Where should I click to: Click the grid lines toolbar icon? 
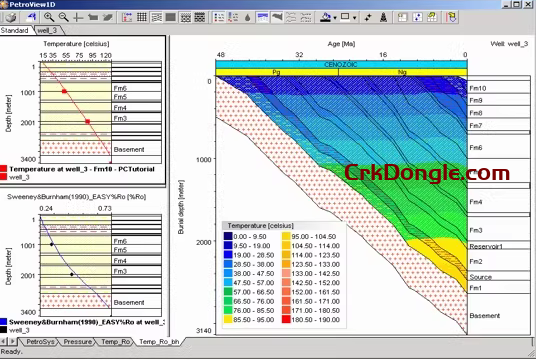[142, 17]
